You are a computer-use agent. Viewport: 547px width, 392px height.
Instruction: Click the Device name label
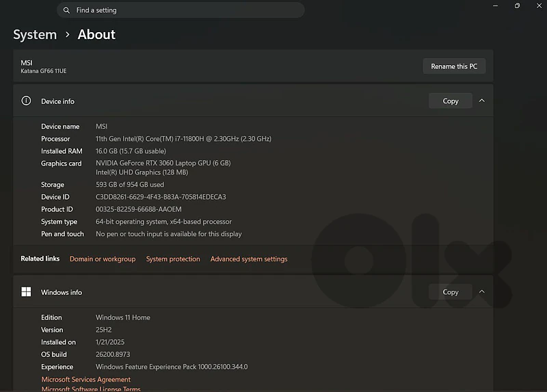(x=60, y=127)
